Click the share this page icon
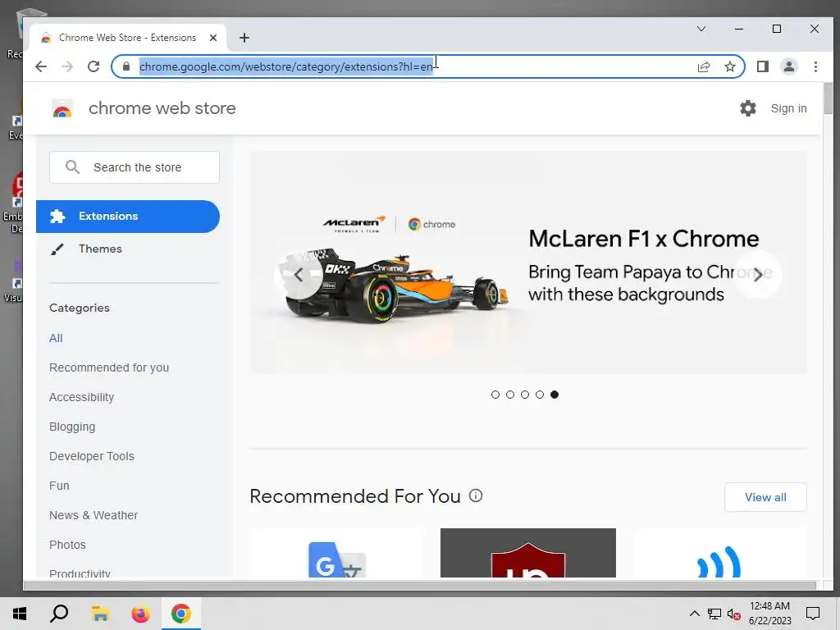The image size is (840, 630). (x=703, y=66)
